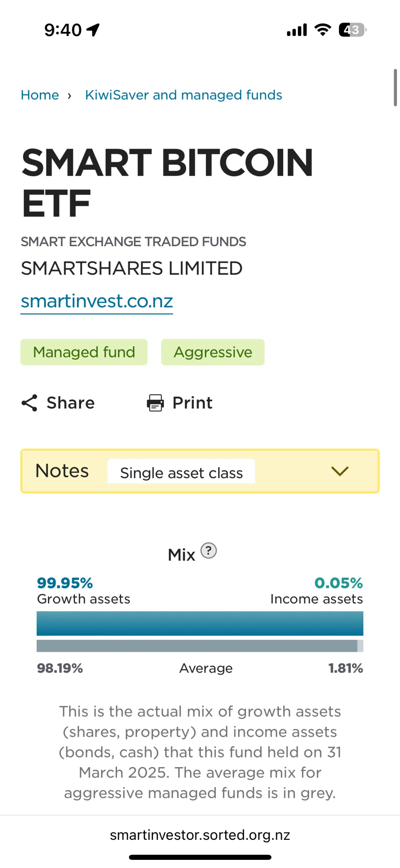Open the Mix help question mark

(x=209, y=551)
